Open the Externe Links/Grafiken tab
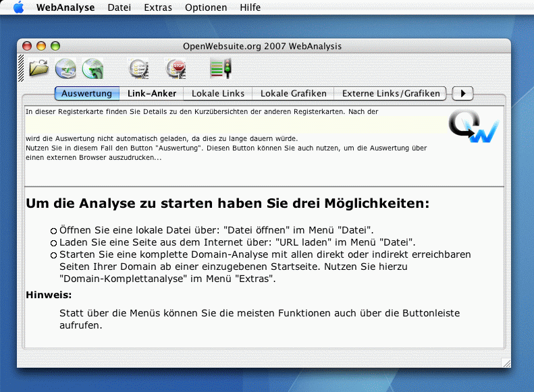Screen dimensions: 534x392 [x=391, y=94]
